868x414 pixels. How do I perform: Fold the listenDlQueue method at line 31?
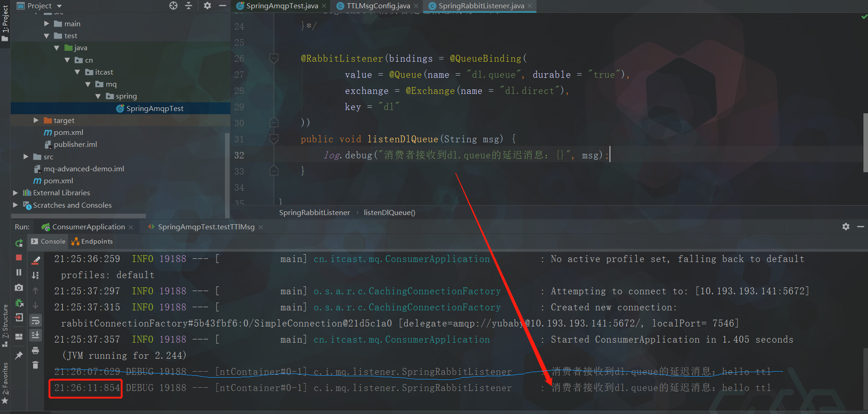pyautogui.click(x=274, y=139)
